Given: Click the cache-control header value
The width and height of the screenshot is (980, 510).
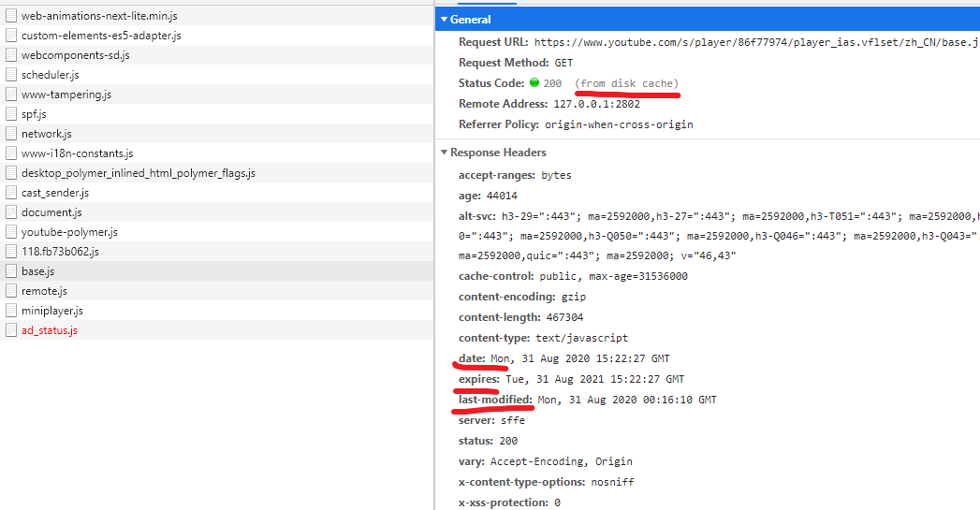Looking at the screenshot, I should [613, 276].
